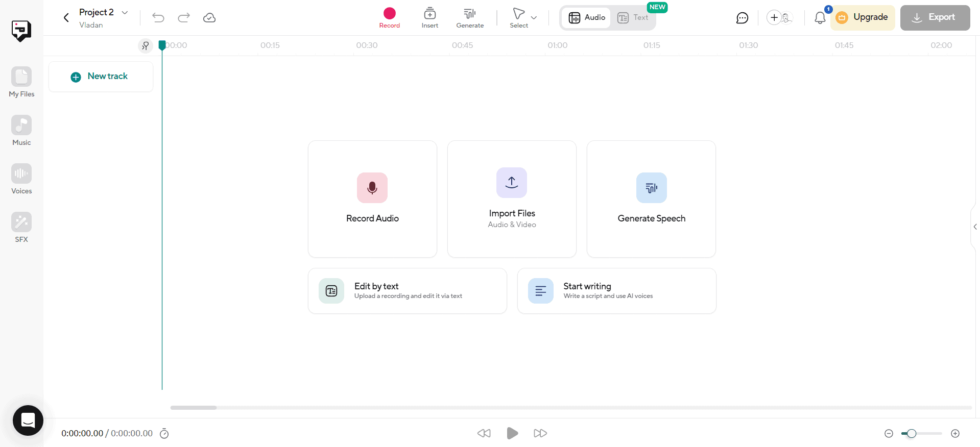
Task: Zoom in the timeline with plus
Action: 955,434
